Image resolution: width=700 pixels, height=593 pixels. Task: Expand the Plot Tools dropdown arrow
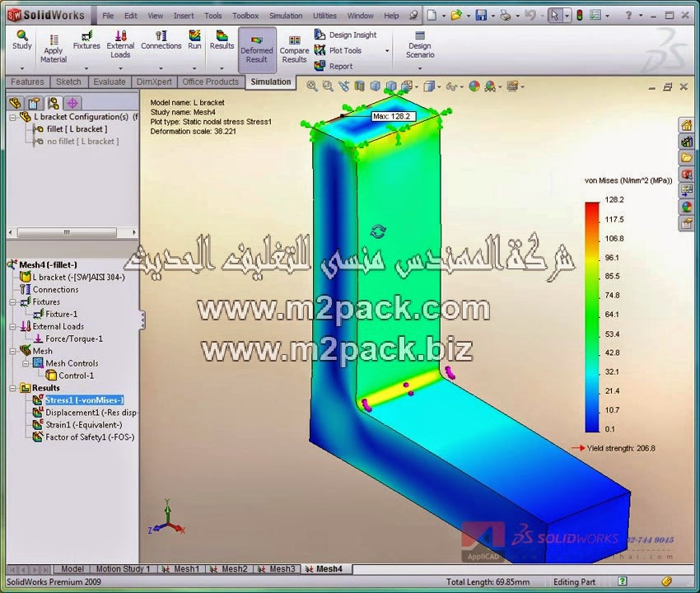387,51
